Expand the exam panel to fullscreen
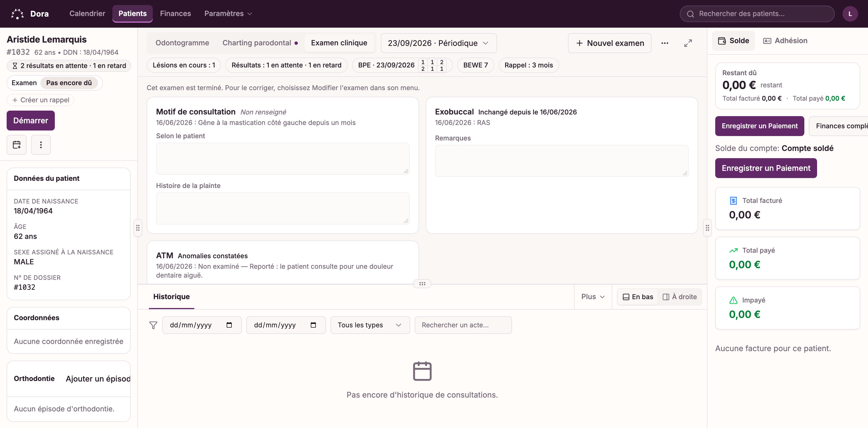868x428 pixels. (688, 43)
